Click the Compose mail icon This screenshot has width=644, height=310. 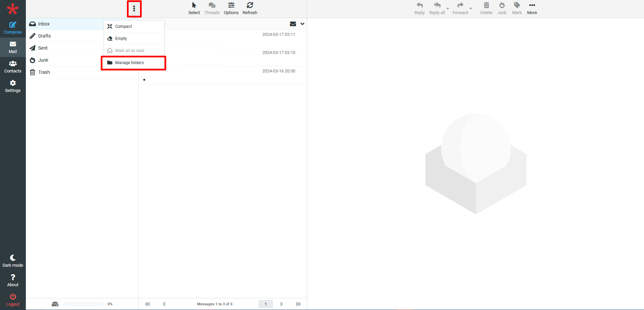13,25
